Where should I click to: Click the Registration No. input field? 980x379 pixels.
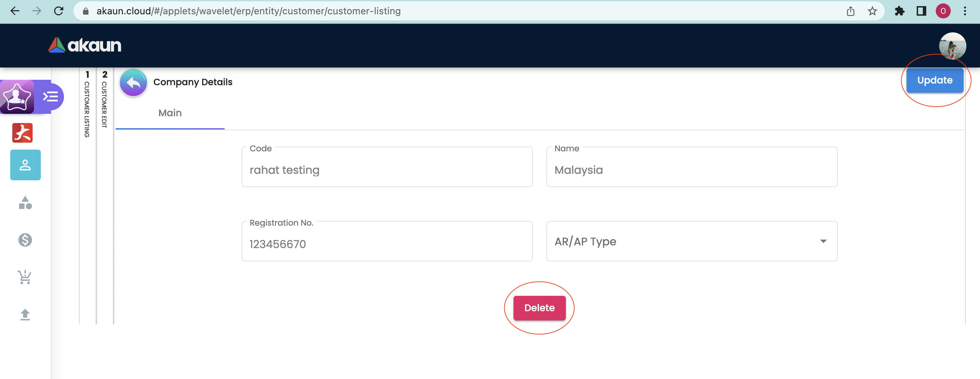pyautogui.click(x=387, y=244)
